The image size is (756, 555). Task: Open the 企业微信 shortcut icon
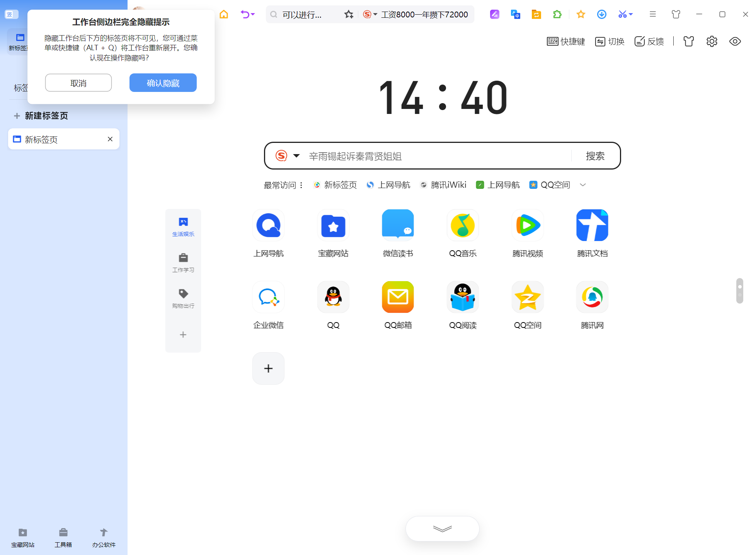click(x=268, y=297)
